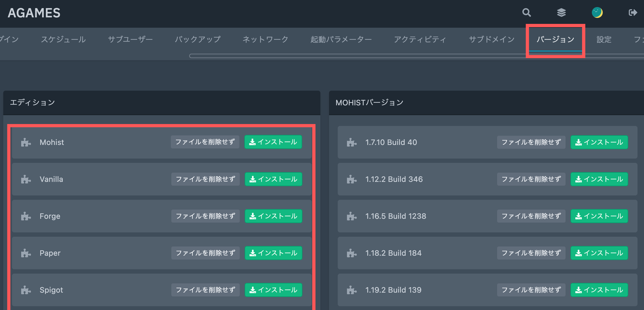Toggle ファイルを削除せず for Mohist edition
Image resolution: width=644 pixels, height=310 pixels.
point(205,142)
